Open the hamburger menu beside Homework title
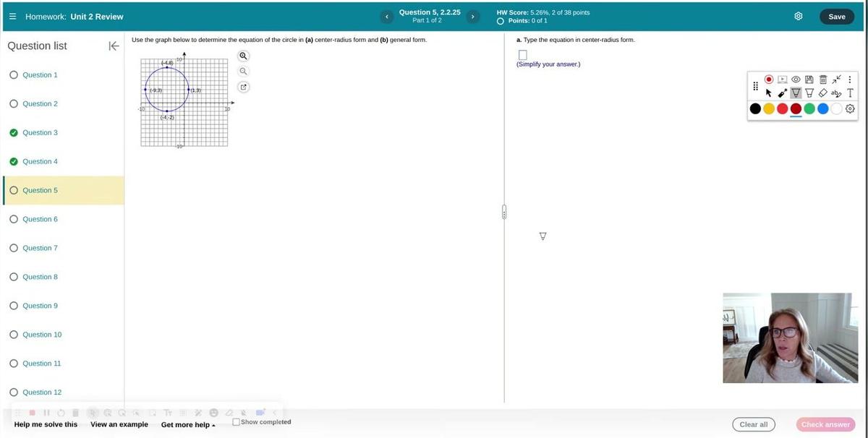868x438 pixels. point(12,17)
